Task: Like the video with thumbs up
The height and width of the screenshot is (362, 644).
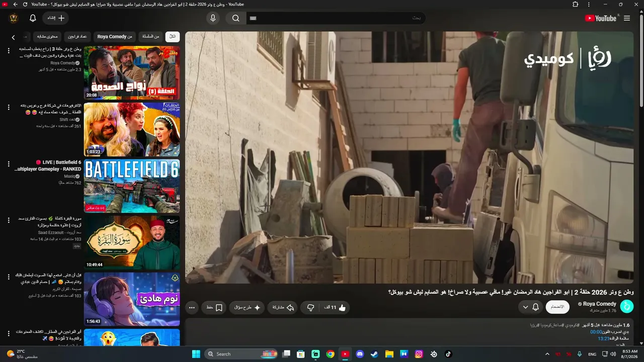Action: [x=343, y=308]
